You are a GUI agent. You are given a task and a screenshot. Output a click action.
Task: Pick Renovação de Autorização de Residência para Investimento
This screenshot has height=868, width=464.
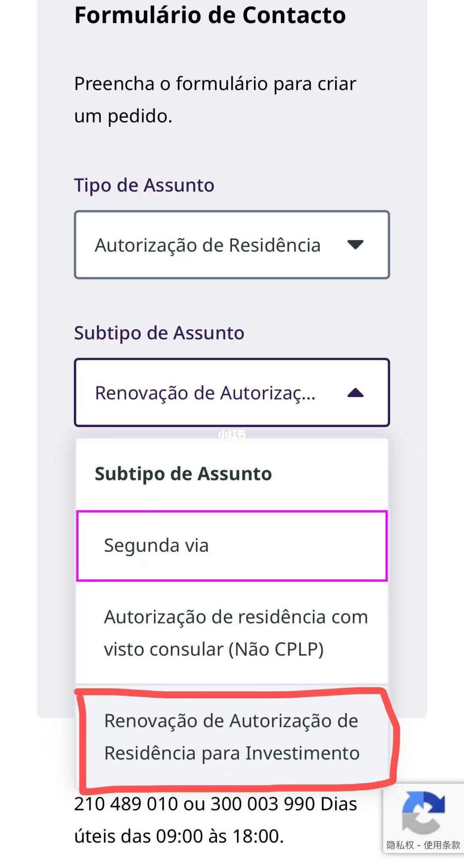click(x=232, y=737)
